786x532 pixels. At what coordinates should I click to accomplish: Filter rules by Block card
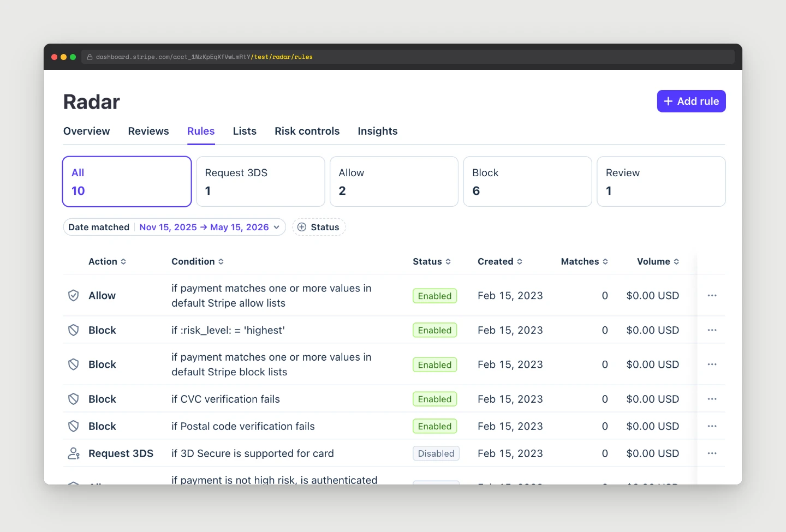tap(528, 182)
